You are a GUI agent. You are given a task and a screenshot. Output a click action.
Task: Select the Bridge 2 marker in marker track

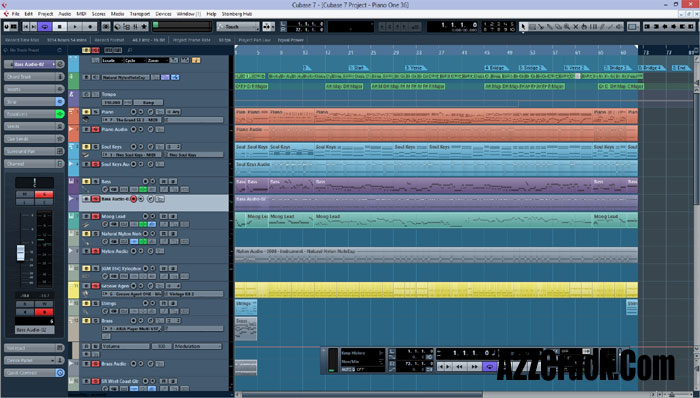(x=532, y=68)
